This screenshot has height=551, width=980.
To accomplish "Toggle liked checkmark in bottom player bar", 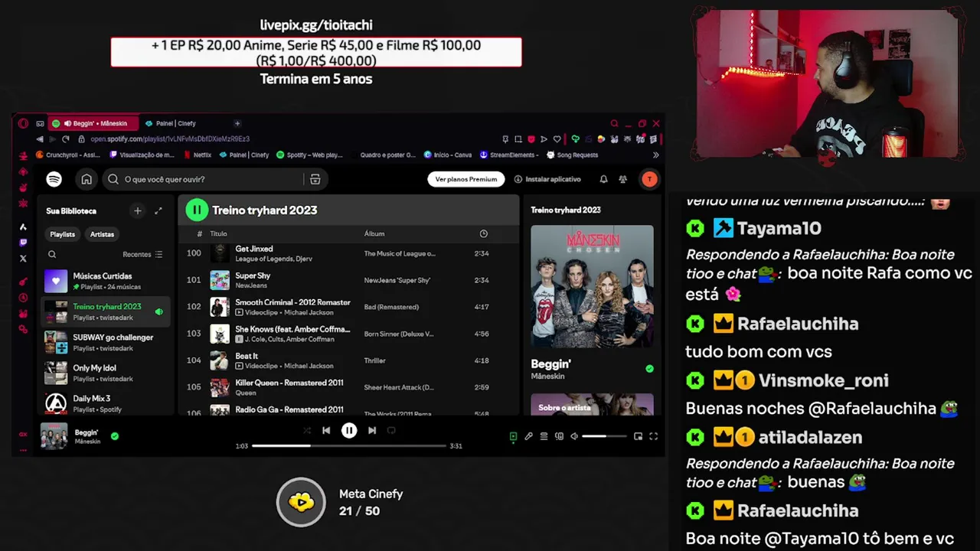I will pyautogui.click(x=115, y=436).
